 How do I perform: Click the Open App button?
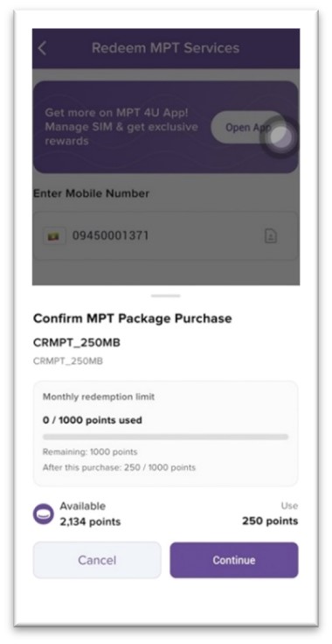[248, 128]
